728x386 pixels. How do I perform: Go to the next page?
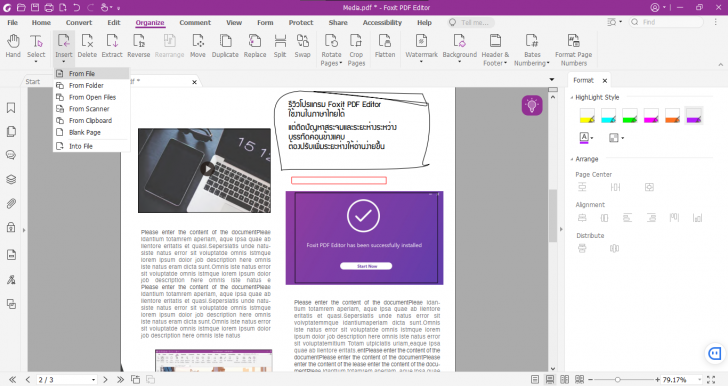tap(105, 379)
